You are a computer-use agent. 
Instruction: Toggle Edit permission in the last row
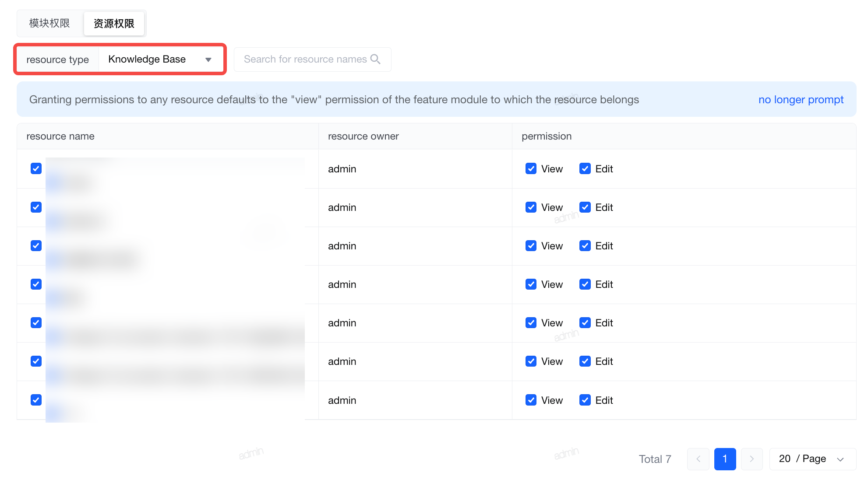tap(585, 400)
